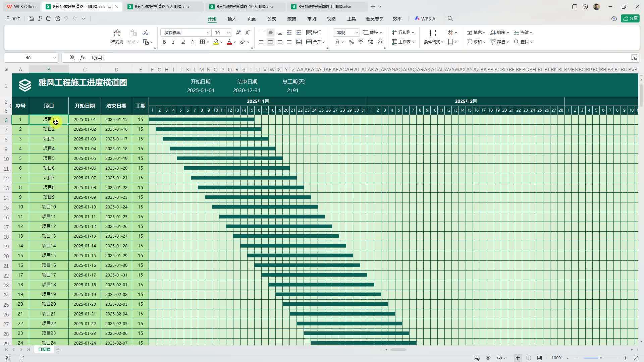Click the strikethrough text icon
Image resolution: width=644 pixels, height=362 pixels.
[193, 42]
